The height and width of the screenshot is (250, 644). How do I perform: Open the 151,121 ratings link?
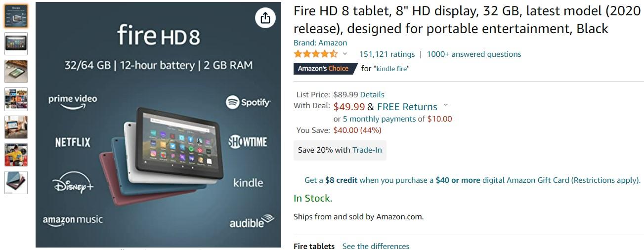coord(386,54)
